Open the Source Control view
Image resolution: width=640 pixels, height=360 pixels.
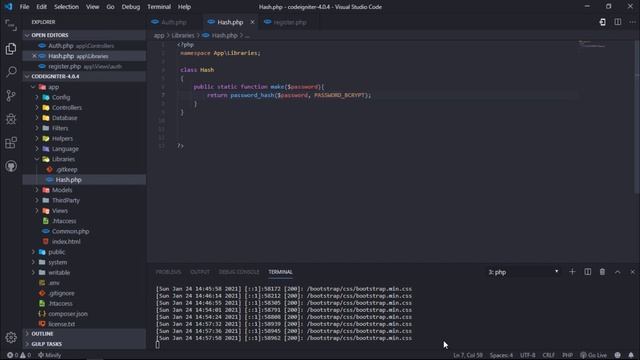click(x=11, y=96)
